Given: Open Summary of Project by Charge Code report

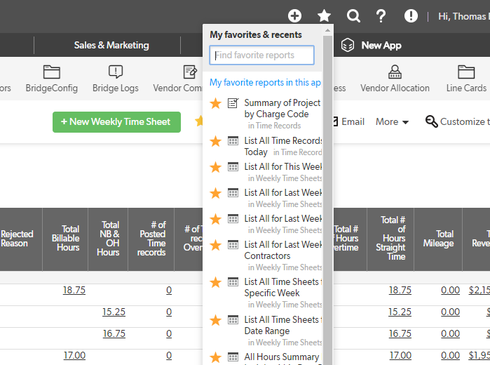Looking at the screenshot, I should tap(282, 108).
